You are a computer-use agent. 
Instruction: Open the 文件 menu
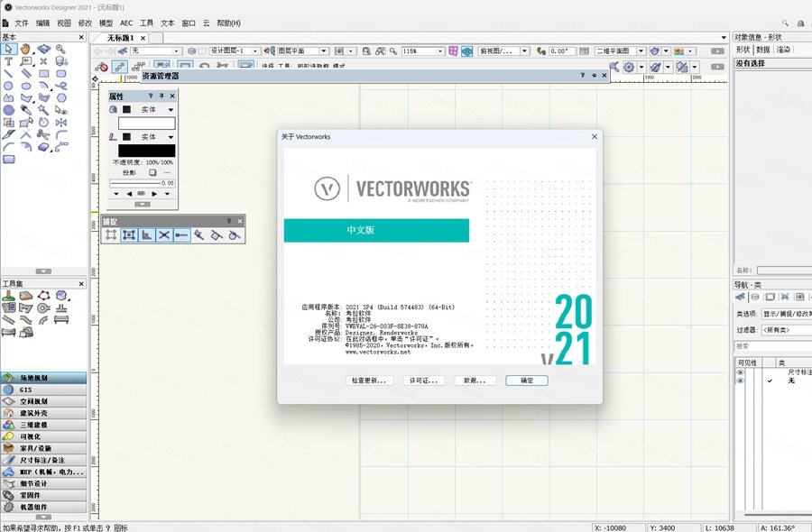tap(22, 23)
